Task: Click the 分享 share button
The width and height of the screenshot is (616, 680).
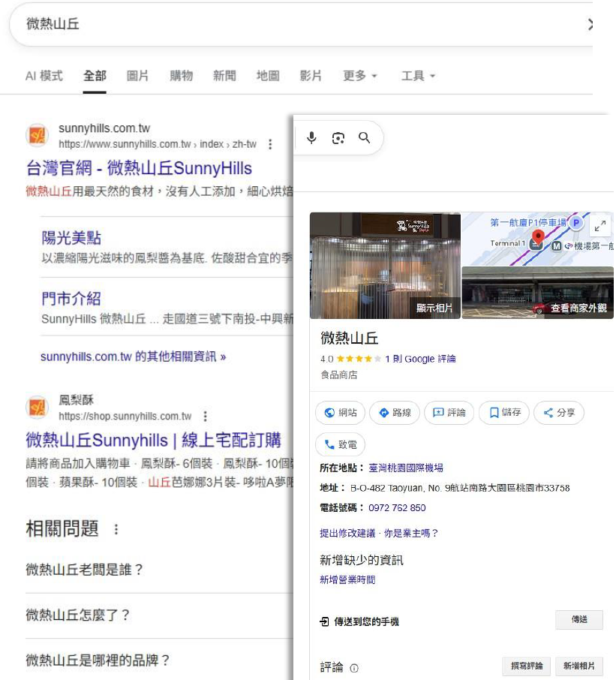Action: [x=559, y=412]
